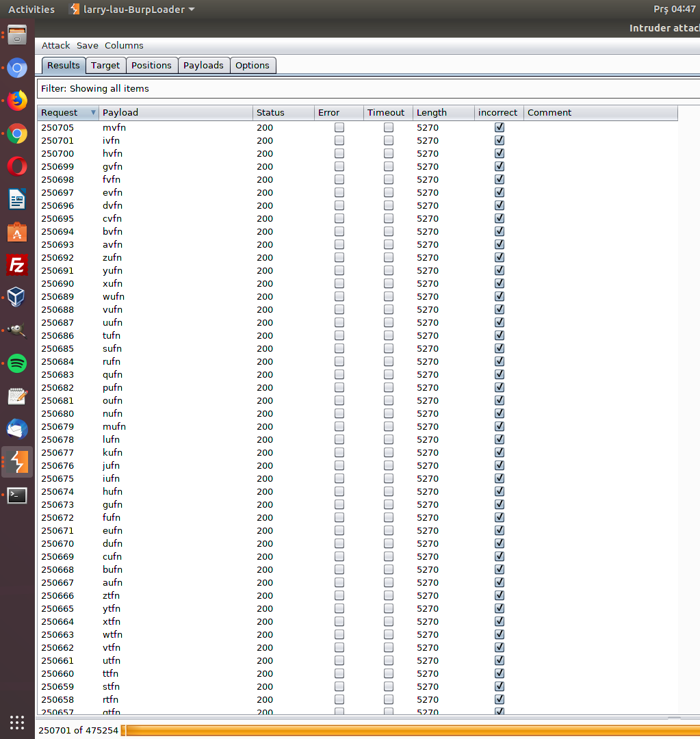Toggle Timeout checkbox for payload wufn

[389, 296]
